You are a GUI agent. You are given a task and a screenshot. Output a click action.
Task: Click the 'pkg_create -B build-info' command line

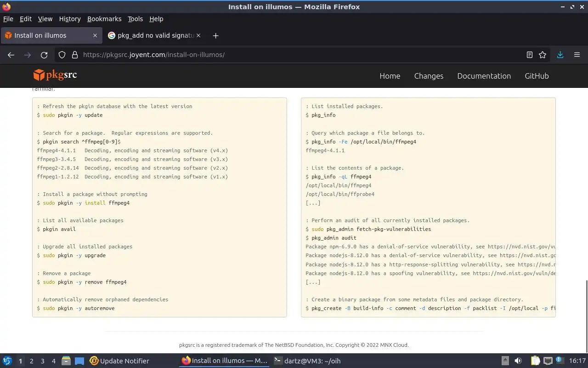[430, 308]
